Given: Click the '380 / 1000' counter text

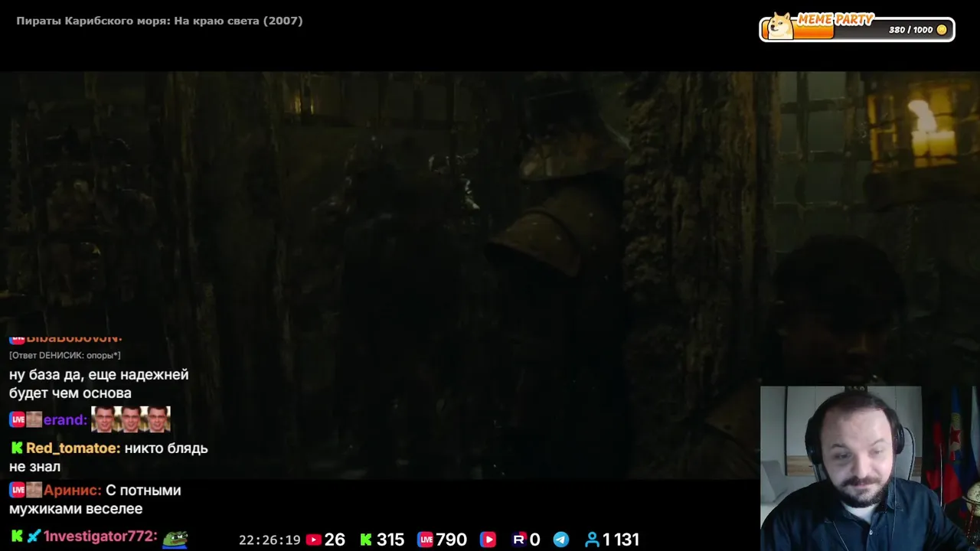Looking at the screenshot, I should [x=910, y=30].
